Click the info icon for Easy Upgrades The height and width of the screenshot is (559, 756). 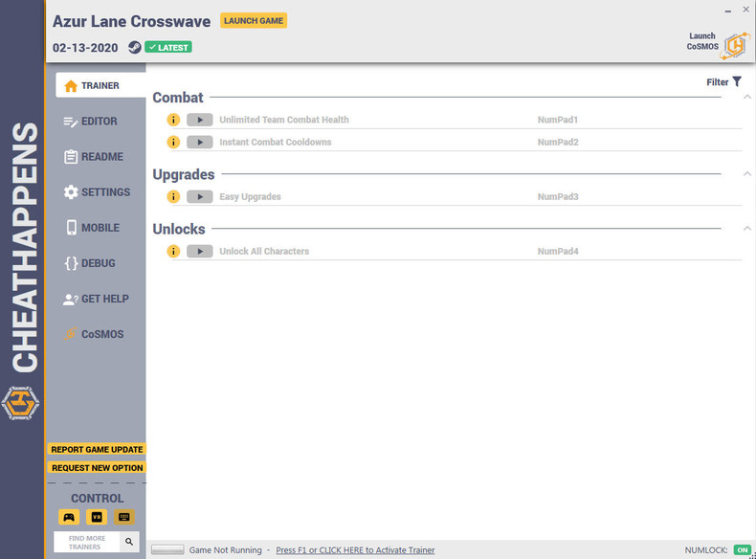coord(173,196)
